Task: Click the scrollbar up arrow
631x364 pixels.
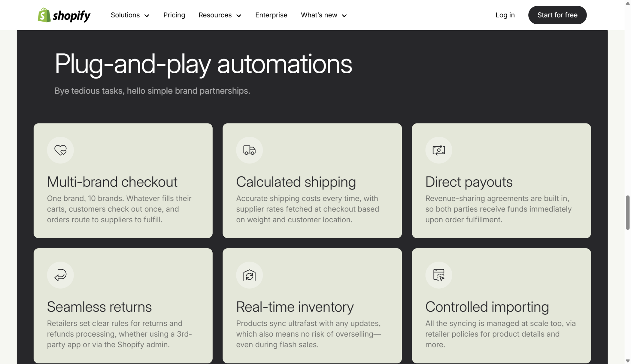Action: coord(628,3)
